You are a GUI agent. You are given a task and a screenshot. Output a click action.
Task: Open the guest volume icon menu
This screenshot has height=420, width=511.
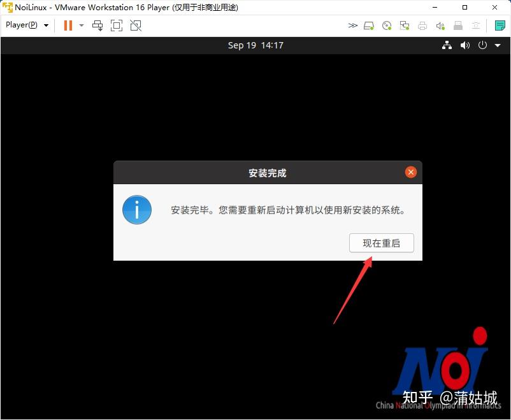[464, 45]
